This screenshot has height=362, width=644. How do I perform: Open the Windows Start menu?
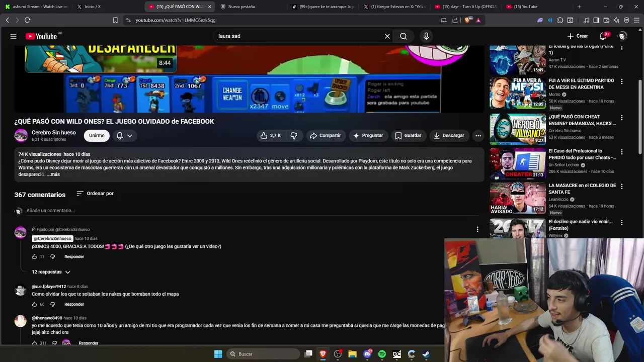click(x=218, y=354)
